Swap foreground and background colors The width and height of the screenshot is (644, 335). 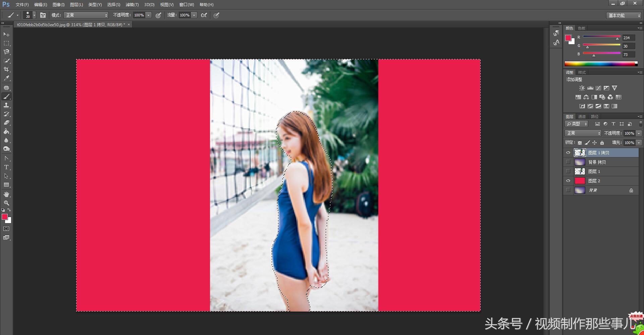(9, 210)
